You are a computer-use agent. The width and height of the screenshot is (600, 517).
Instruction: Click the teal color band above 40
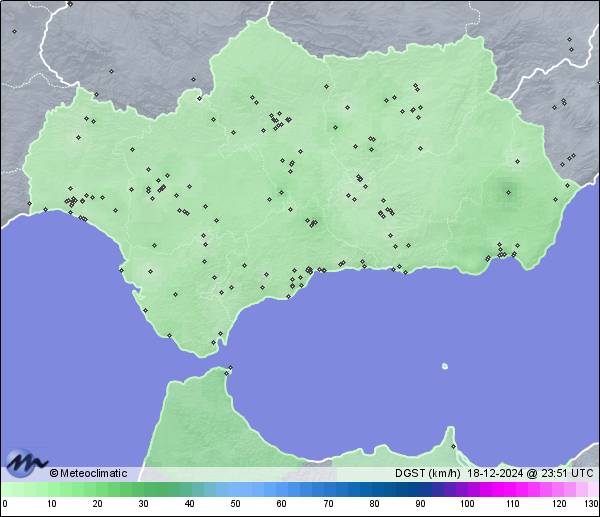(190, 489)
